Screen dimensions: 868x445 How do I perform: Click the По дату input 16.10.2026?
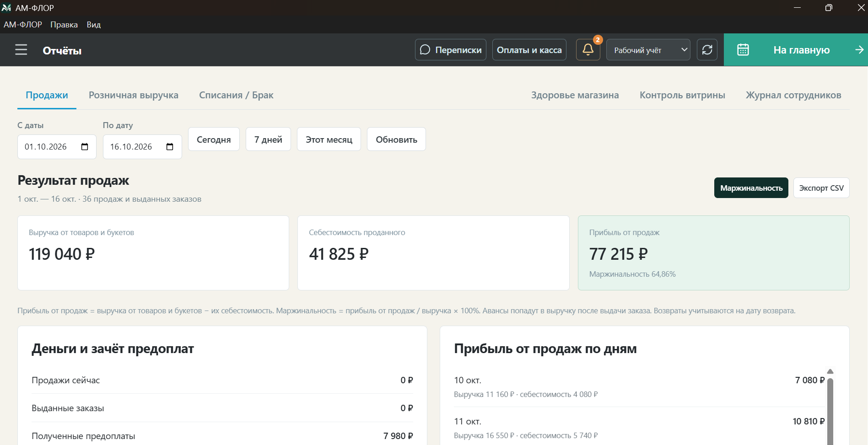pos(142,147)
